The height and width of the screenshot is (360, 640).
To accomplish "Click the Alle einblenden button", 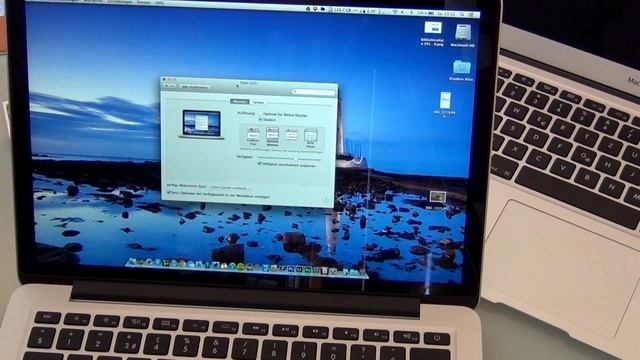I will coord(195,87).
